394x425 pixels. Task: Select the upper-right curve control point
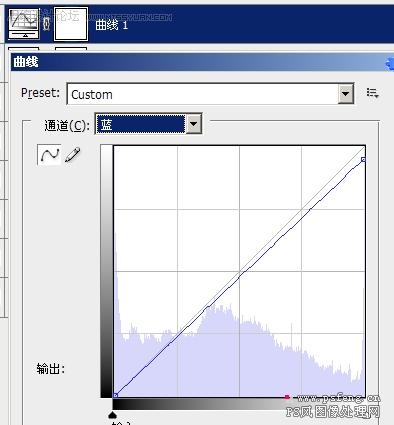click(363, 160)
